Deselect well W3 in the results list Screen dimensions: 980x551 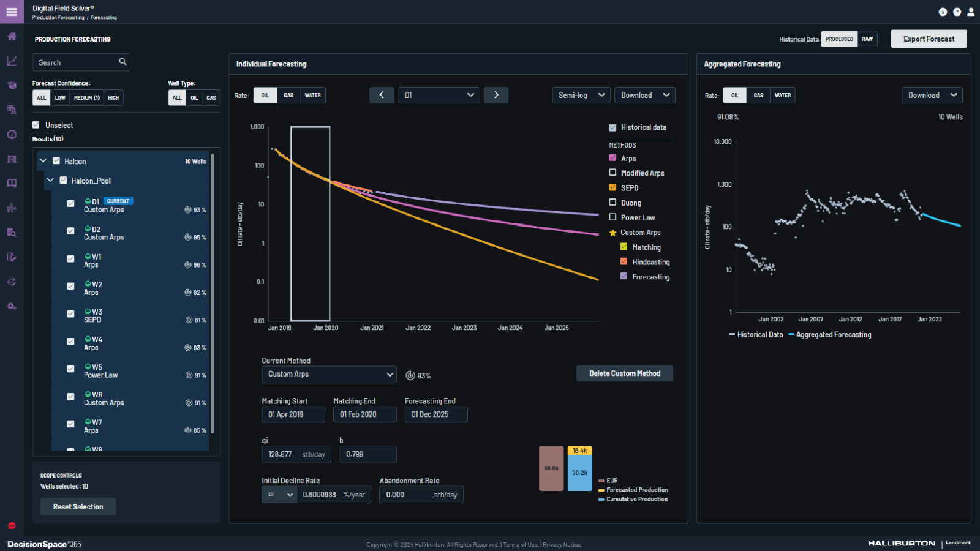70,313
